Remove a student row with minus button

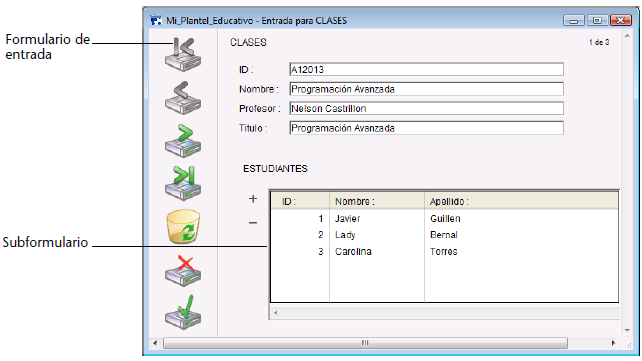point(253,223)
